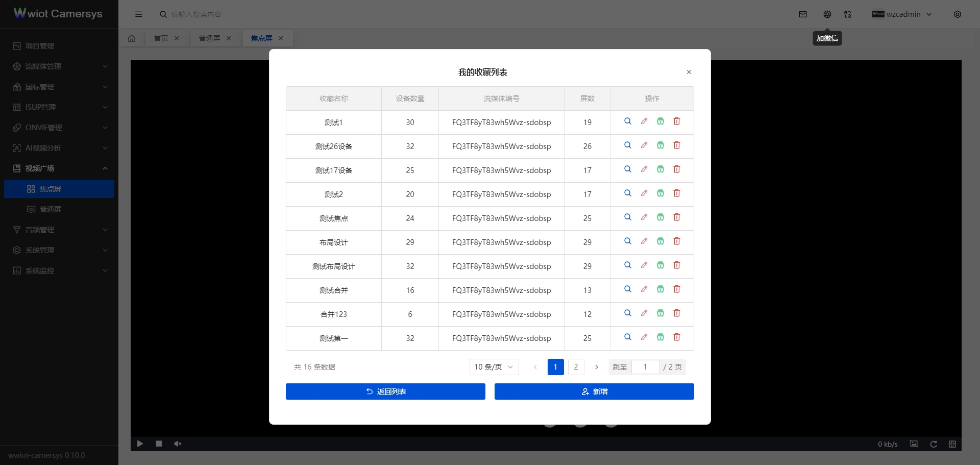
Task: Mute the player audio
Action: pos(178,444)
